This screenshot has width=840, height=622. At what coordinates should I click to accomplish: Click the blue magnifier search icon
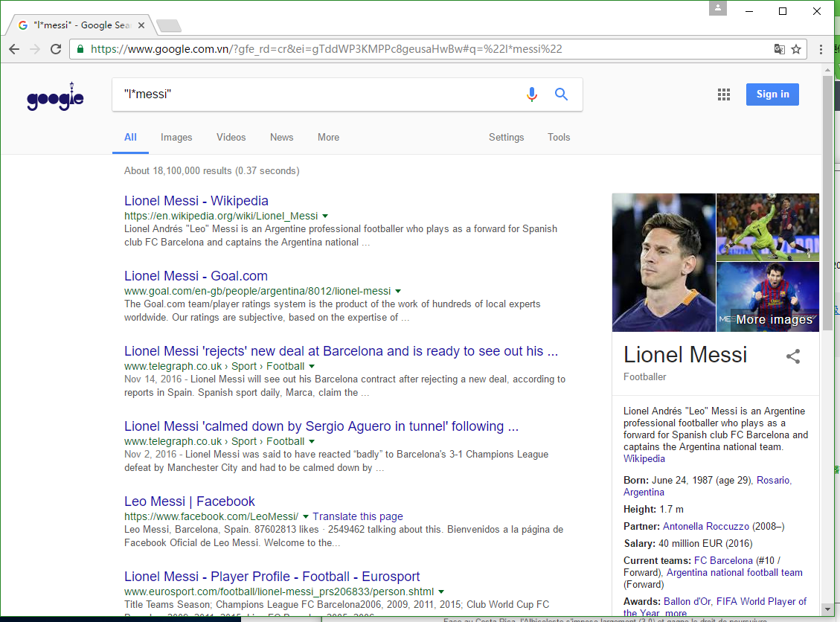[x=561, y=94]
